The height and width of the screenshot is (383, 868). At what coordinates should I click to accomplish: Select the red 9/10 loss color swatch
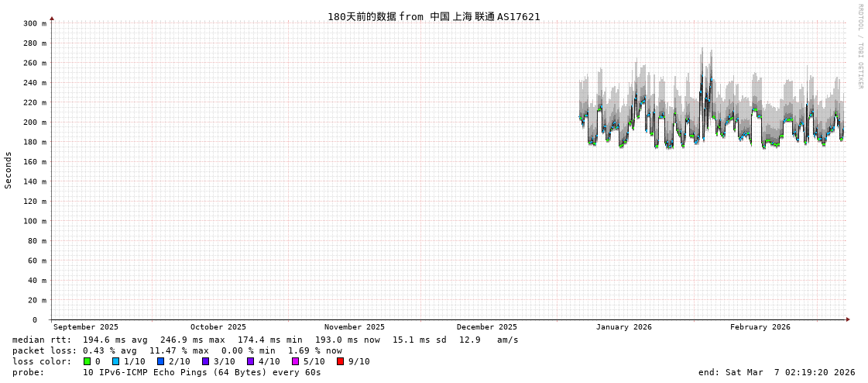tap(340, 361)
